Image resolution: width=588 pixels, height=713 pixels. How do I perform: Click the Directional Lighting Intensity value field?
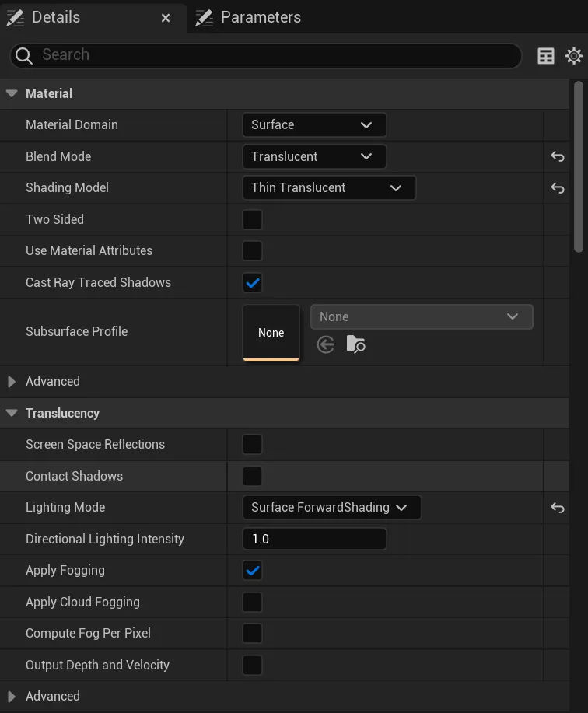coord(314,539)
